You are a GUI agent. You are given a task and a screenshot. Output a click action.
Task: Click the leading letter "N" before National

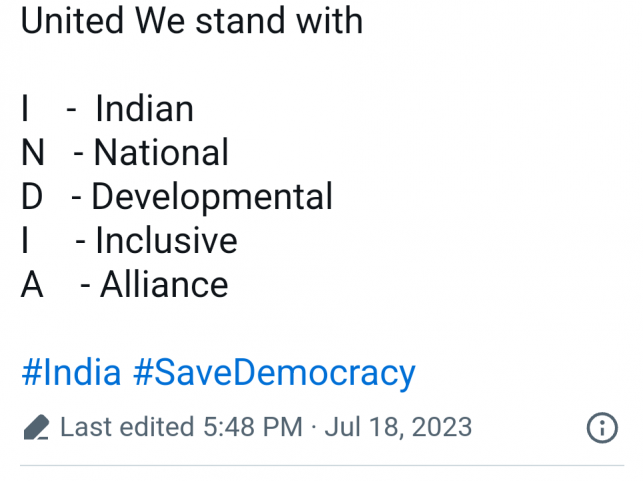tap(33, 153)
